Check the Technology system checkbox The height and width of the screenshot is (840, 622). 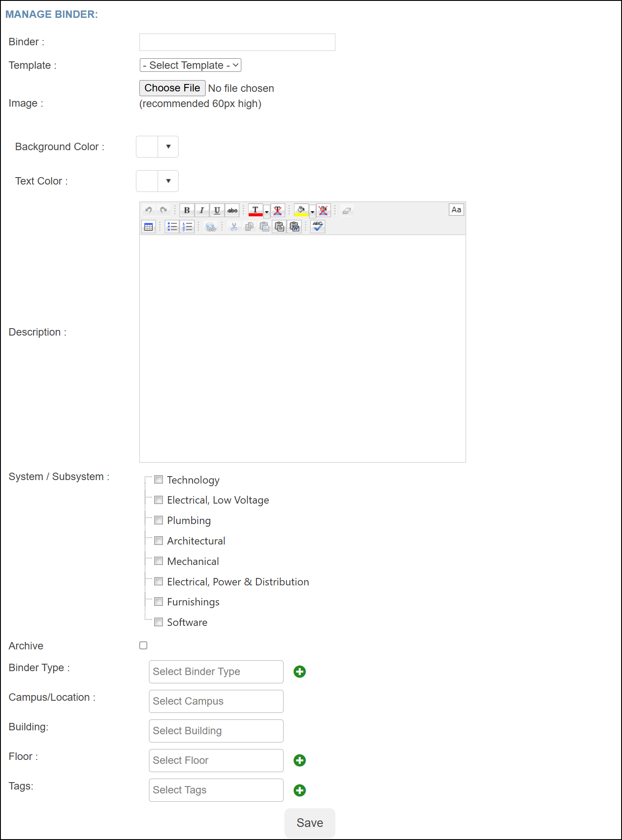[x=159, y=480]
